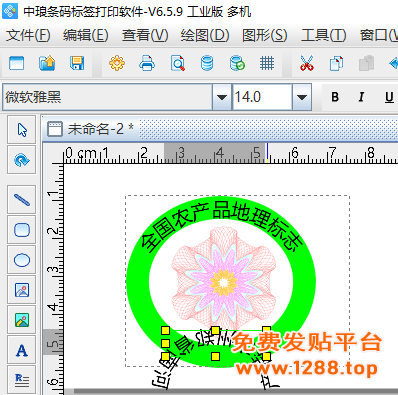398x395 pixels.
Task: Select the text tool A
Action: [x=22, y=350]
